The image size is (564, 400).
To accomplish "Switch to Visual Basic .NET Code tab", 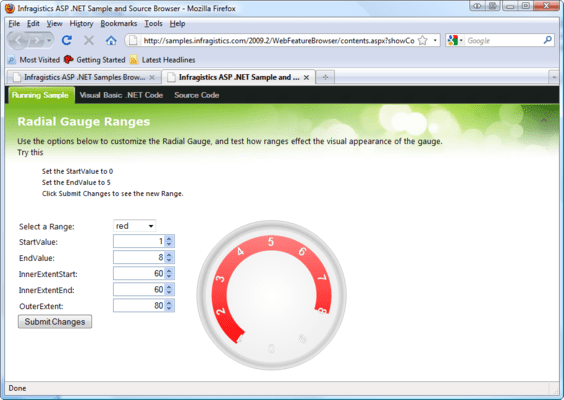I will [x=121, y=95].
